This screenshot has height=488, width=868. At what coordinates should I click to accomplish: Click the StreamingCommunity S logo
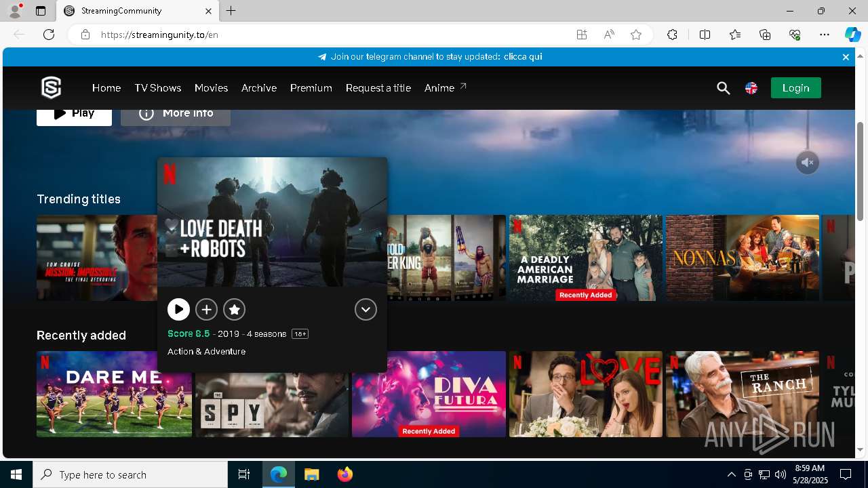(52, 87)
